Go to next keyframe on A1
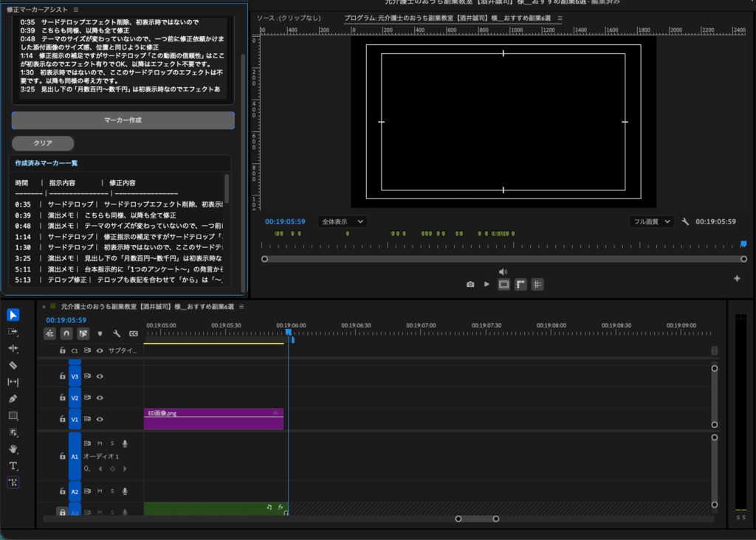The width and height of the screenshot is (756, 540). coord(125,468)
